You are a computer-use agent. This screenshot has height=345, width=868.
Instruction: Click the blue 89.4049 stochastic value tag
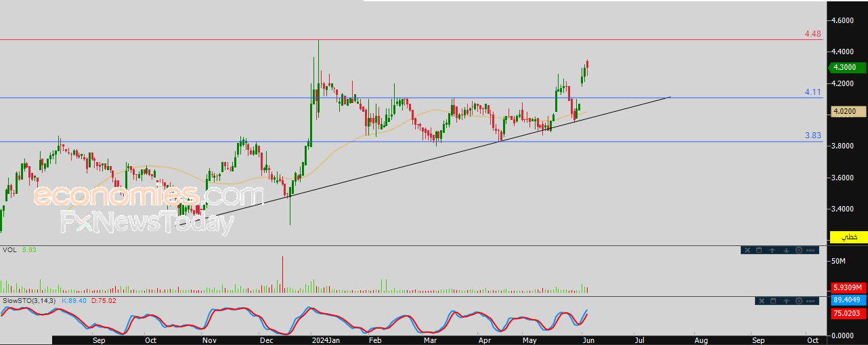(x=848, y=300)
